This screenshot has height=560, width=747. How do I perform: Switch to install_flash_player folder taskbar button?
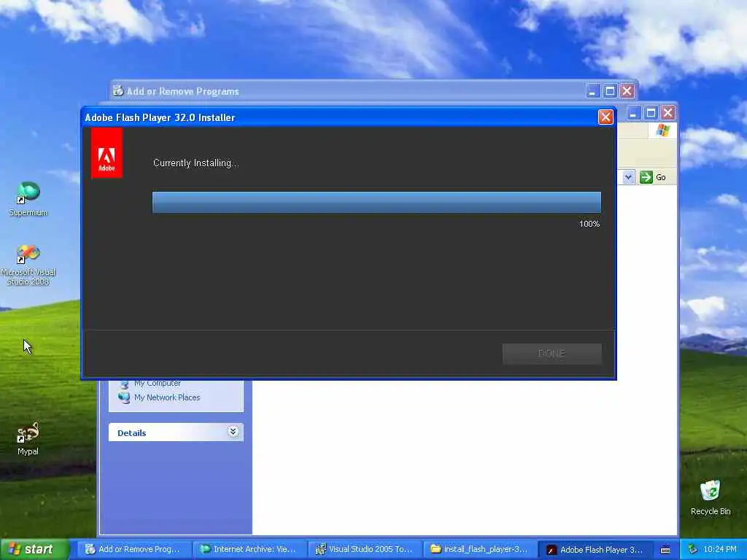480,549
